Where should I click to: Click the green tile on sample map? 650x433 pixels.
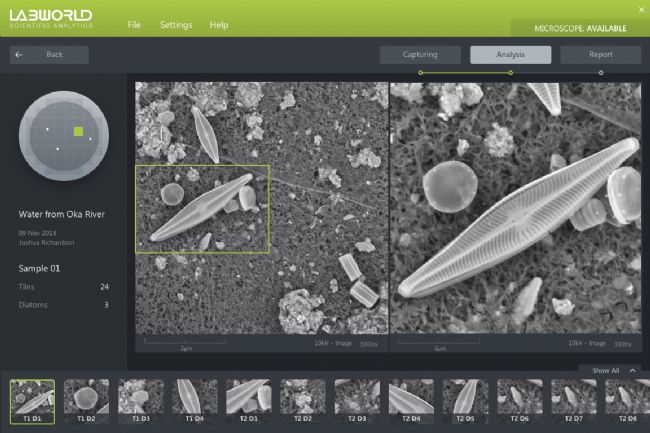coord(79,131)
